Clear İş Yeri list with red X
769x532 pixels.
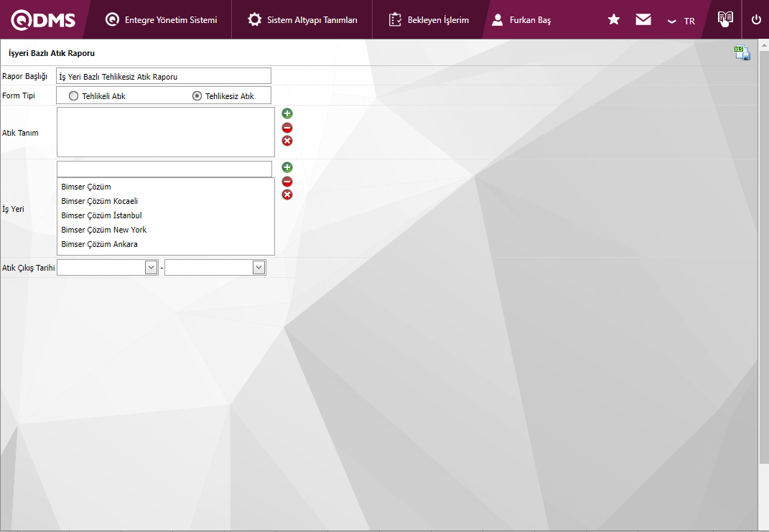click(287, 195)
